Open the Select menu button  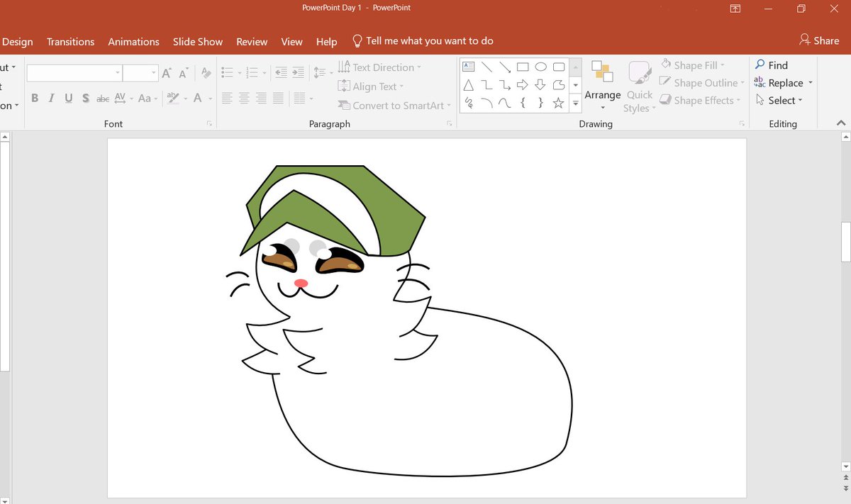pyautogui.click(x=779, y=101)
